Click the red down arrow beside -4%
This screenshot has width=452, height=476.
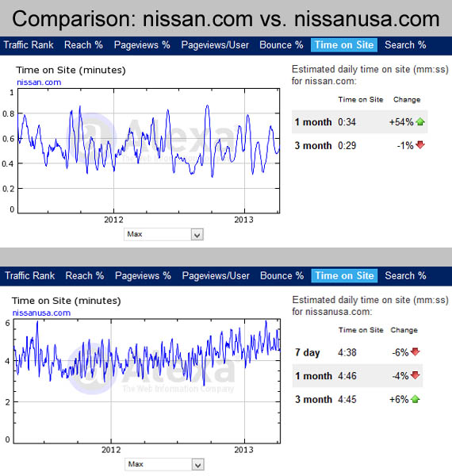[x=415, y=375]
